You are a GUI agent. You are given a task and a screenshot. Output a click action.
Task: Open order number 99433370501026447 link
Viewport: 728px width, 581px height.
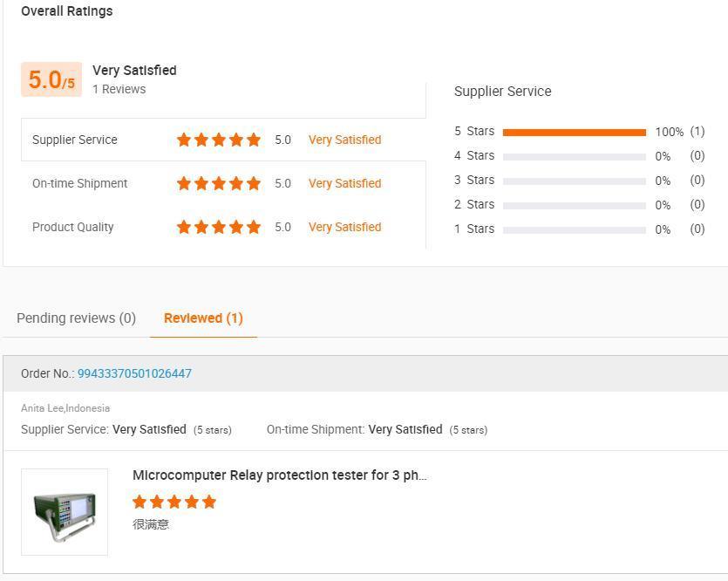click(134, 373)
